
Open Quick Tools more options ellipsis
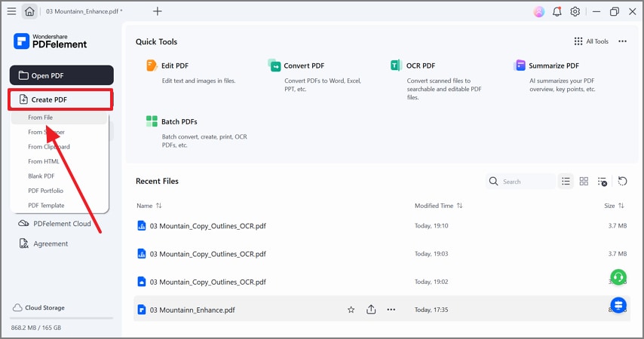(x=622, y=41)
